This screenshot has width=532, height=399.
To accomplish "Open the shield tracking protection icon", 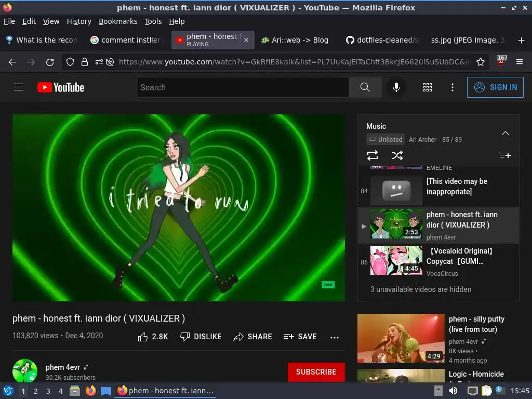I will [70, 62].
